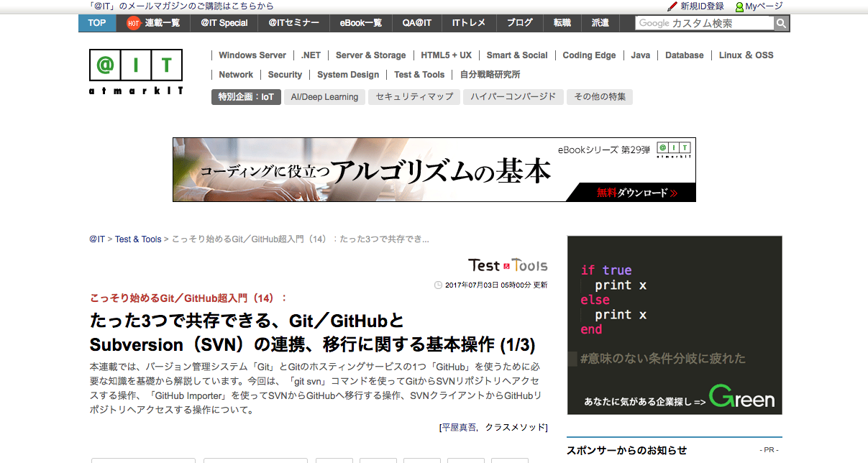The image size is (868, 463).
Task: Click the 特別企画：IoT button
Action: point(246,97)
